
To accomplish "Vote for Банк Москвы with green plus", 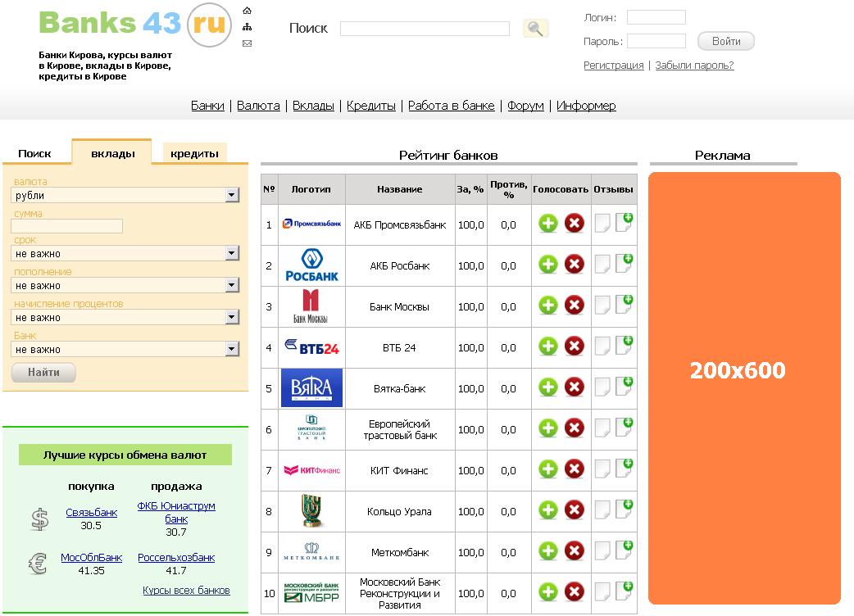I will 548,306.
